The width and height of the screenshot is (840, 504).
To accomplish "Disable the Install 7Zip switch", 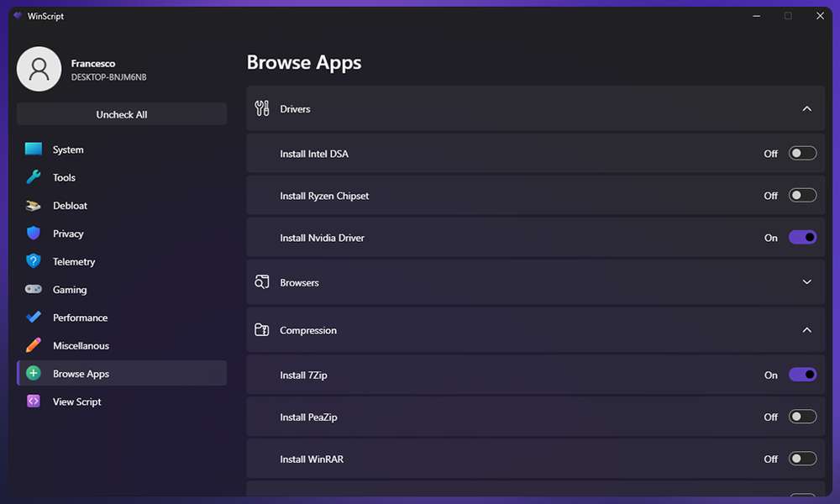I will tap(802, 374).
